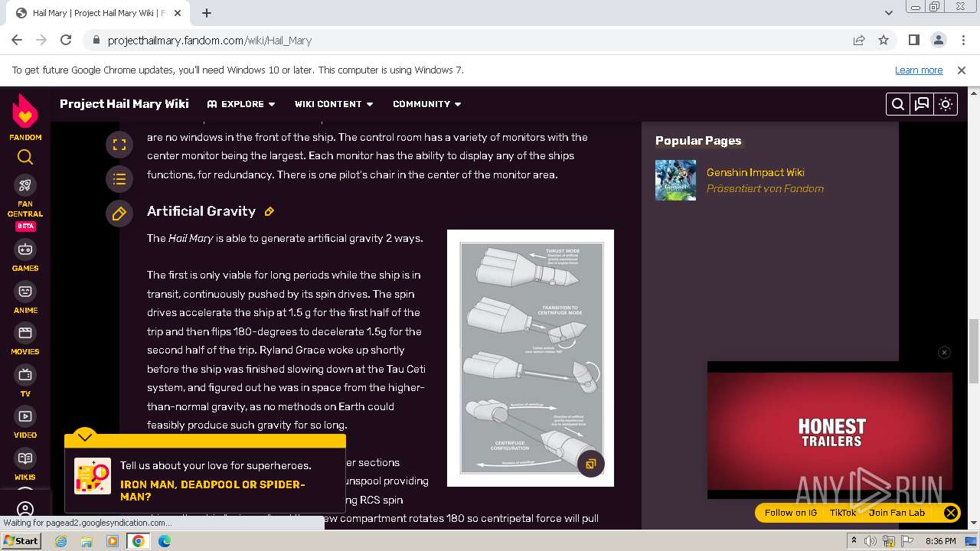Open tab search dropdown arrow

click(888, 12)
